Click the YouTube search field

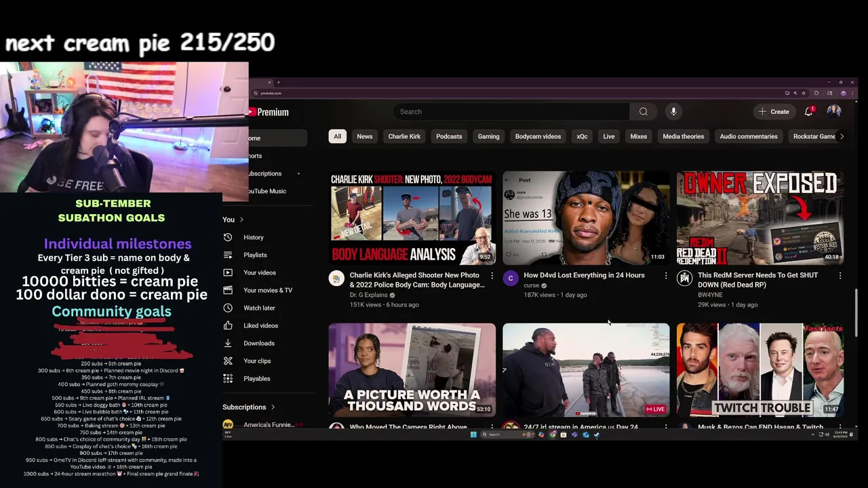click(511, 112)
